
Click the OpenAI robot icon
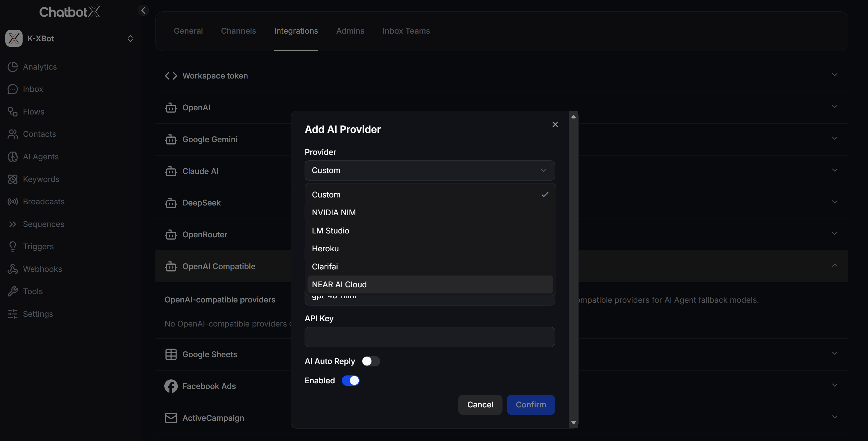pos(171,108)
